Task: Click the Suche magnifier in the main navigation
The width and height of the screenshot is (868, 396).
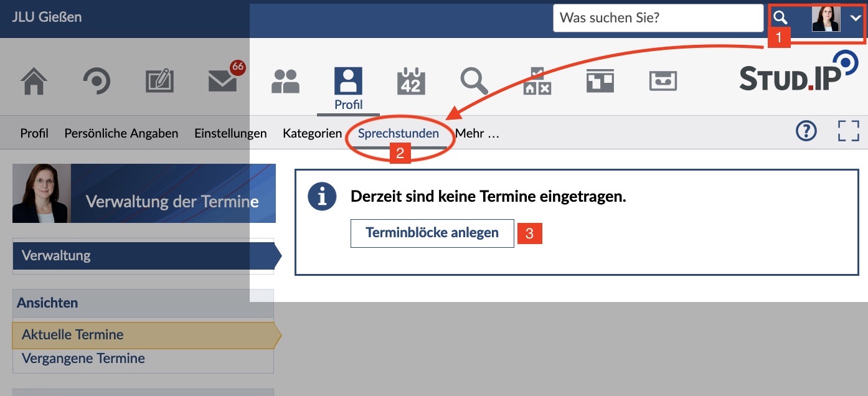Action: click(474, 81)
